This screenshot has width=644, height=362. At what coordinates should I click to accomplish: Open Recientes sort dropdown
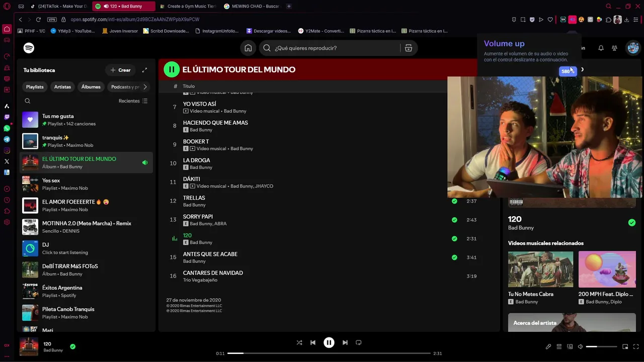click(133, 101)
